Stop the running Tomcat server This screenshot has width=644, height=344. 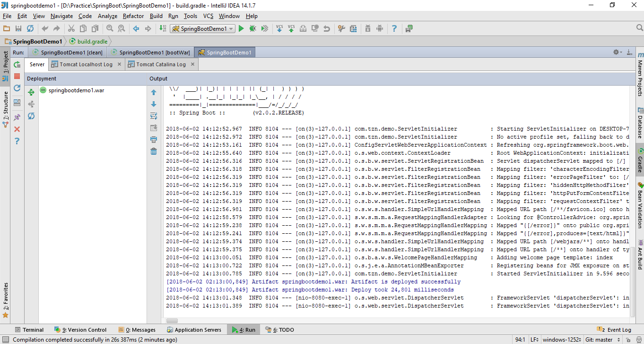pyautogui.click(x=17, y=77)
